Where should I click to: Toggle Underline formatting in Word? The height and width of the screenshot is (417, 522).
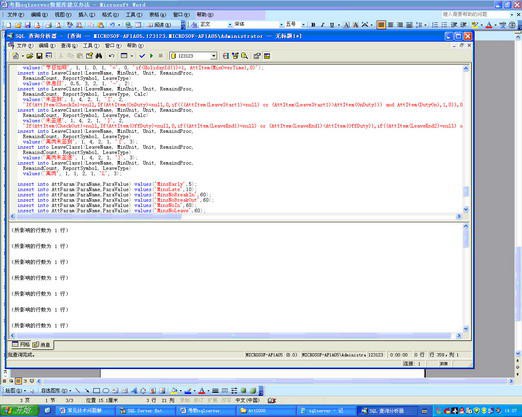(332, 25)
